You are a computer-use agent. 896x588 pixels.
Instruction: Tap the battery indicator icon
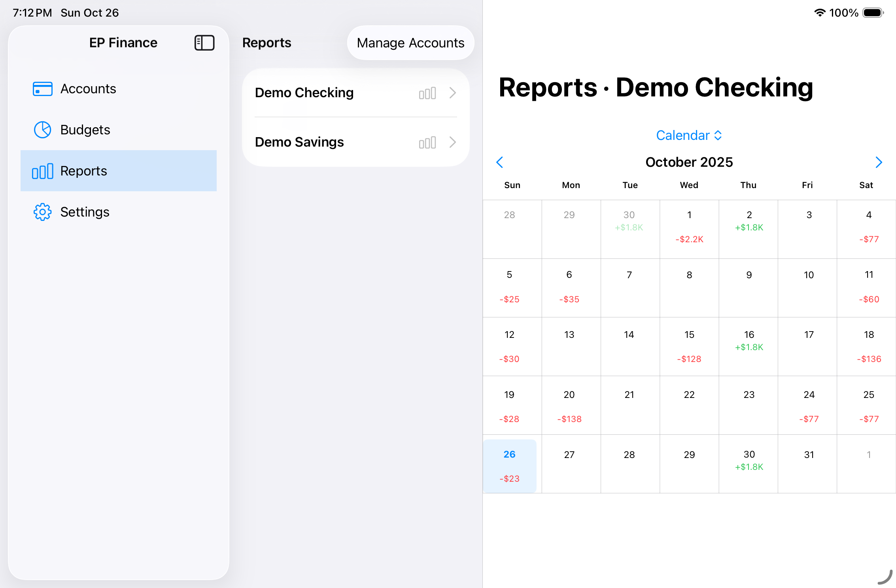point(873,13)
